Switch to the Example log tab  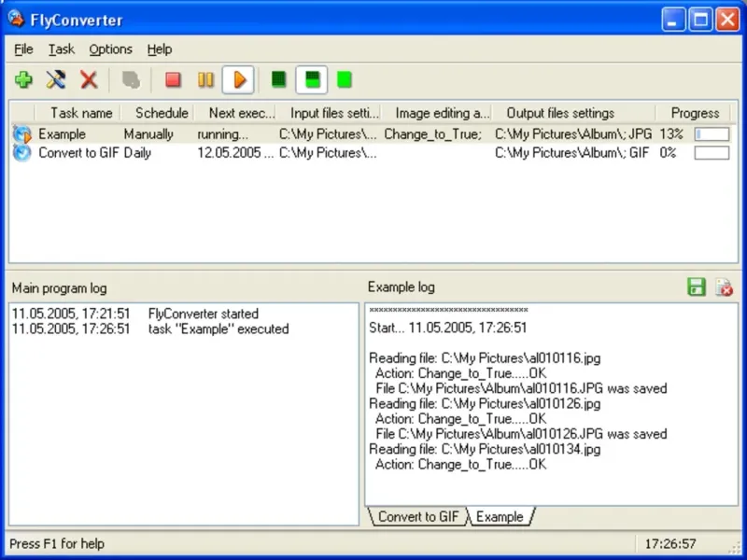pos(500,517)
